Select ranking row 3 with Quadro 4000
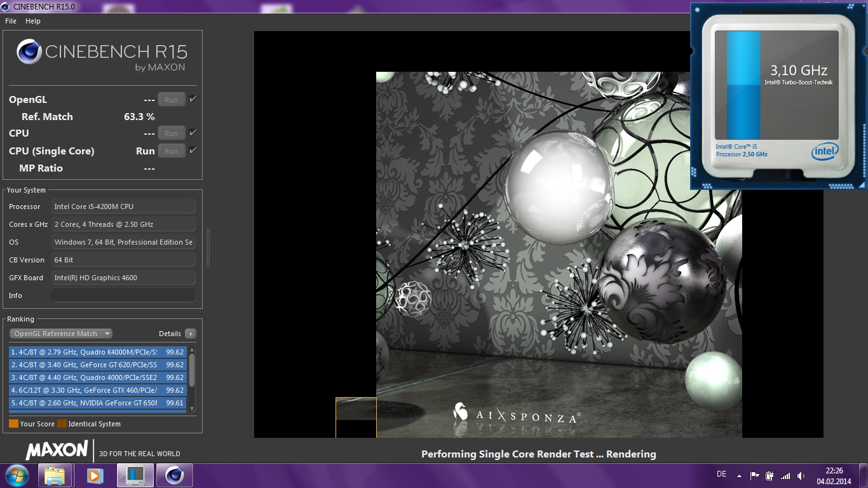The height and width of the screenshot is (488, 868). click(97, 377)
